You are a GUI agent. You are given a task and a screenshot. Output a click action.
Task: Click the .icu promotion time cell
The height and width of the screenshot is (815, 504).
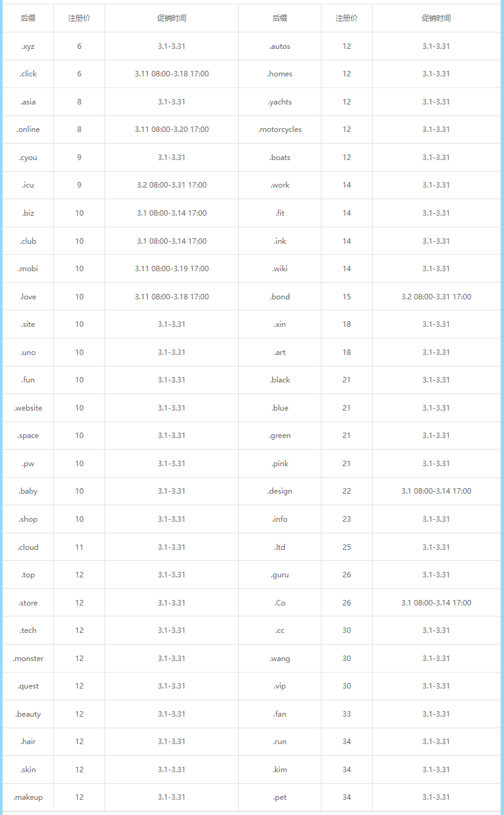[x=172, y=185]
